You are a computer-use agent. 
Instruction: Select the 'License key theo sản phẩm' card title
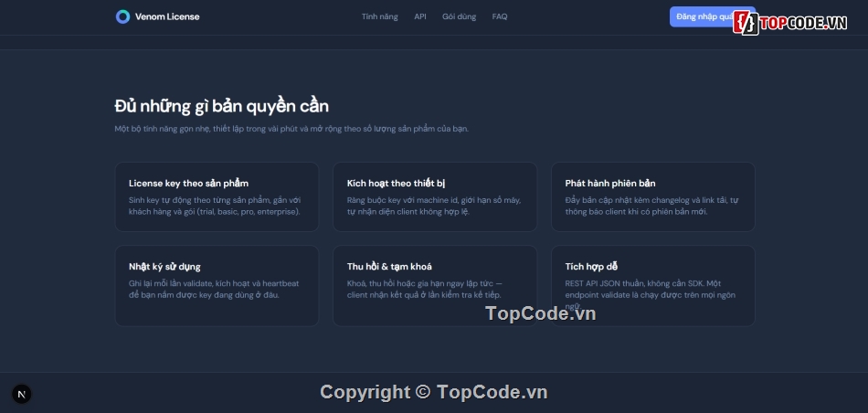pos(189,184)
